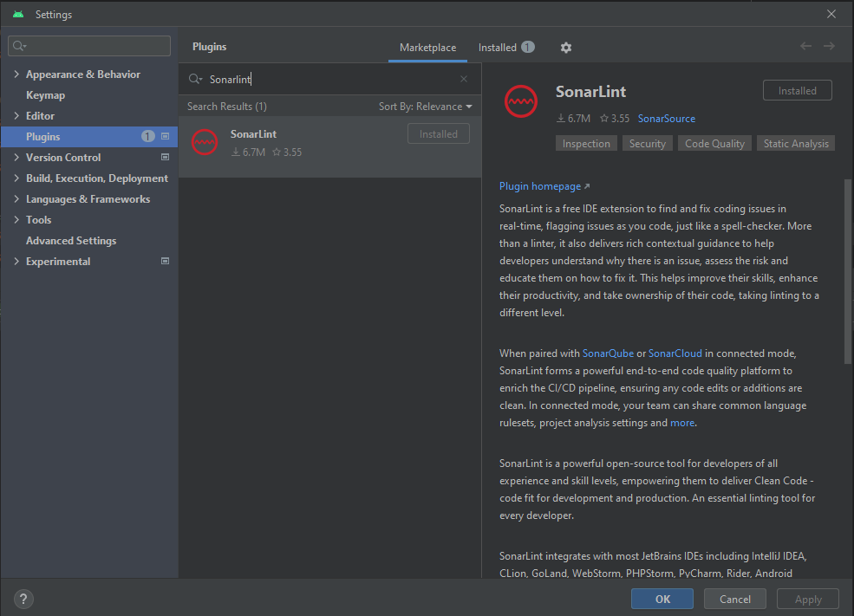Expand Build, Execution, Deployment section
The height and width of the screenshot is (616, 854).
point(16,178)
